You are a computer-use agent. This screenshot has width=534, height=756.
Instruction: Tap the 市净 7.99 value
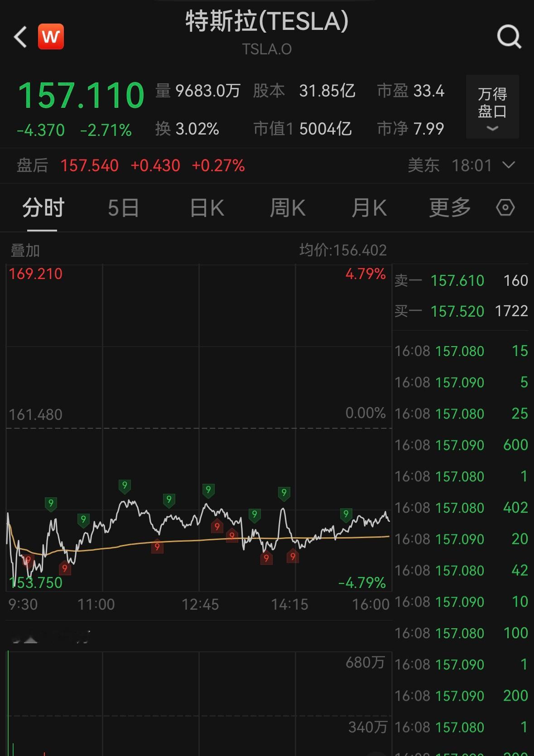point(411,129)
